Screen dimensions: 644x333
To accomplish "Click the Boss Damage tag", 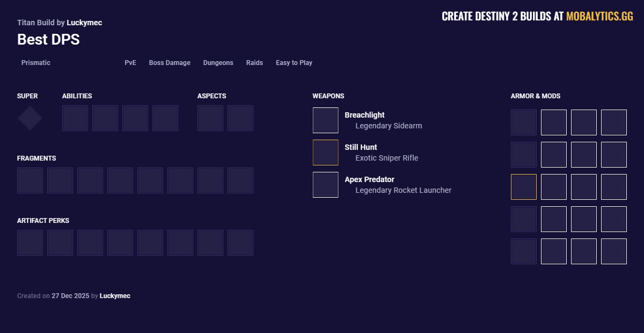I will [x=170, y=63].
